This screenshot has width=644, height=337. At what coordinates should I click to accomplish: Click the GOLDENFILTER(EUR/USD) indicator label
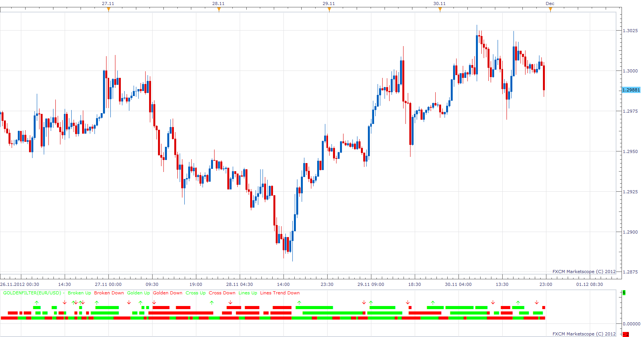tap(32, 293)
